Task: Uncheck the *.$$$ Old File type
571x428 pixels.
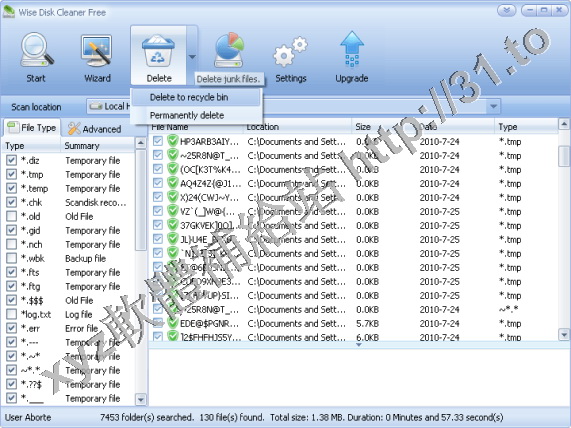Action: pos(11,300)
